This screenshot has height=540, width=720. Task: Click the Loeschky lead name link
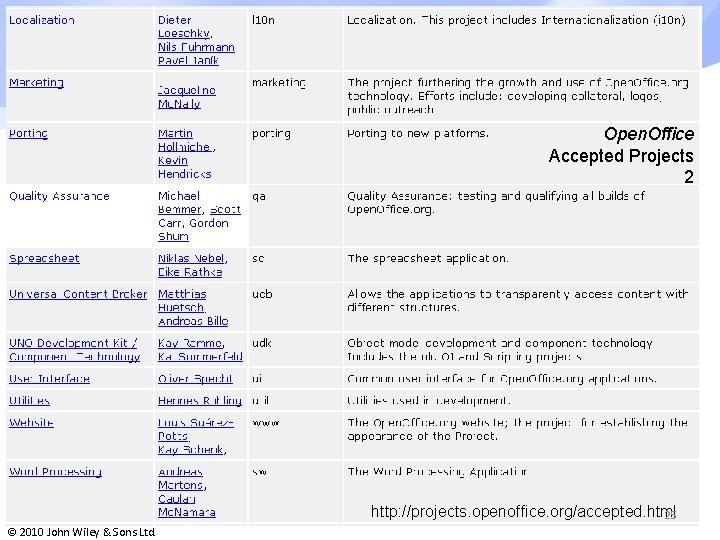(184, 34)
